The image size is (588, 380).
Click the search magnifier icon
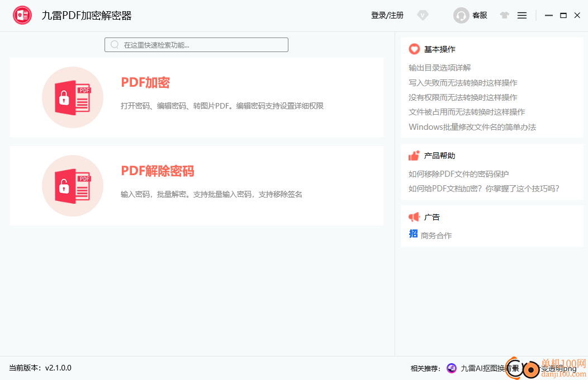(x=115, y=45)
